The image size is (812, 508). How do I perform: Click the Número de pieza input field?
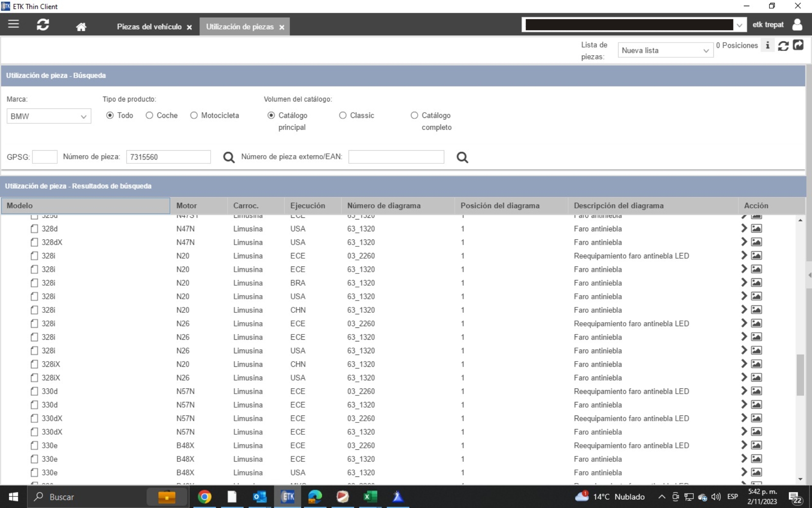(x=168, y=157)
